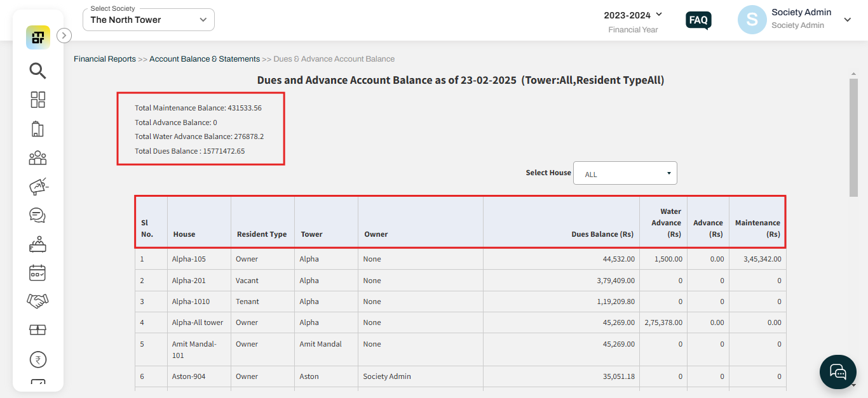The width and height of the screenshot is (868, 398).
Task: Open the 2023-2024 financial year dropdown
Action: [633, 15]
